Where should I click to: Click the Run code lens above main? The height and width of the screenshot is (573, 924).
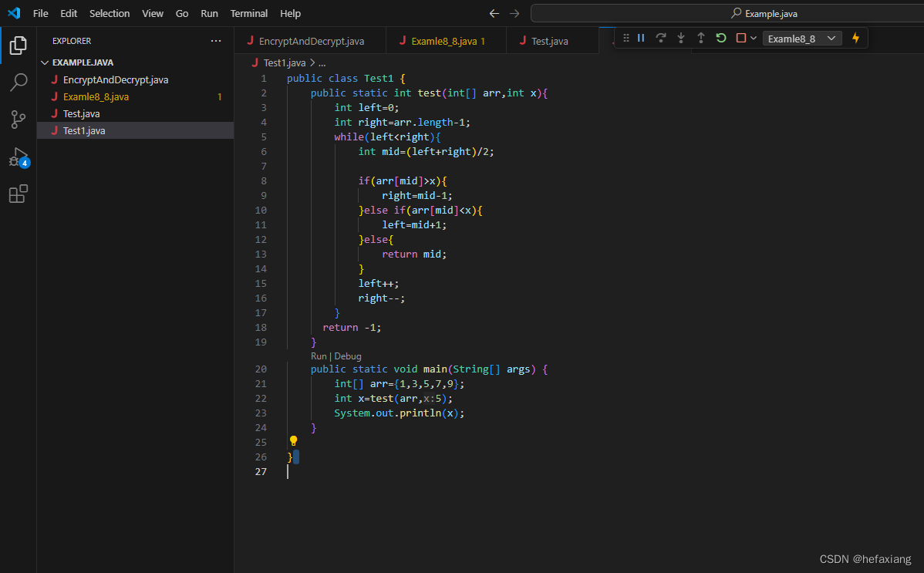[318, 356]
